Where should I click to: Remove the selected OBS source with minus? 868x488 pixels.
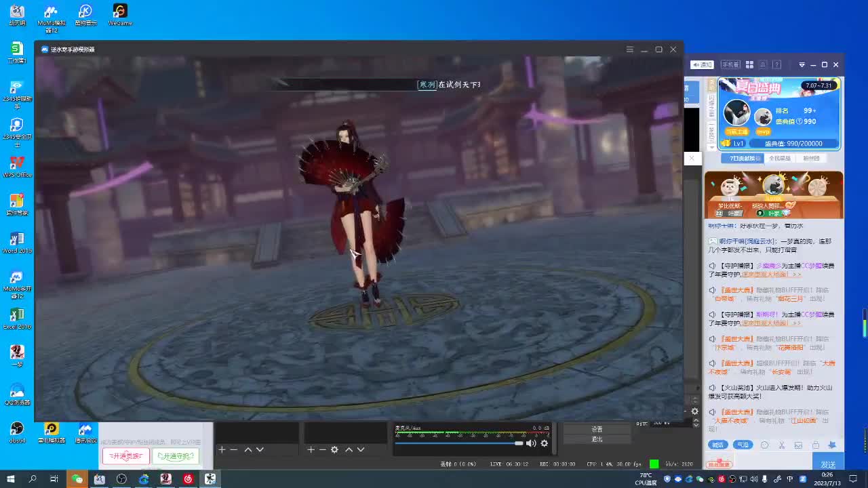(x=323, y=449)
